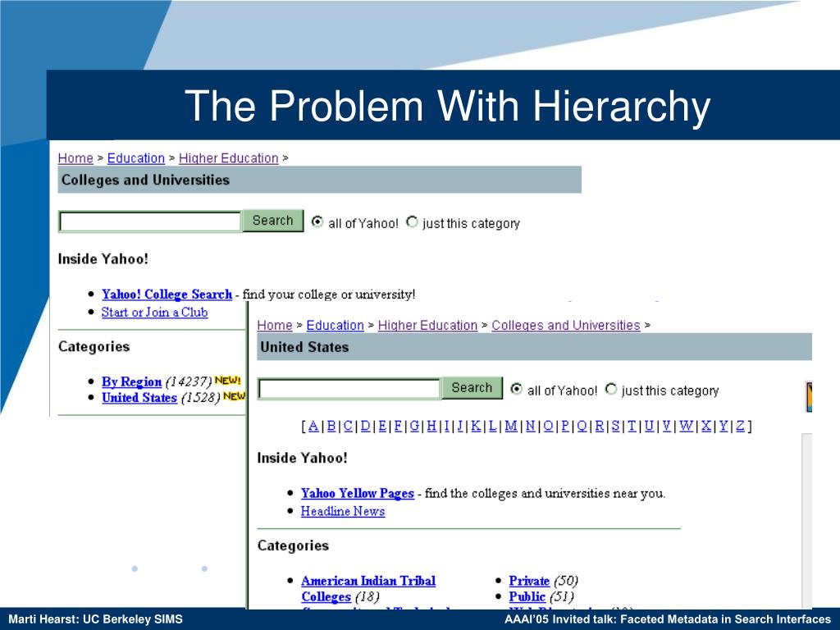The height and width of the screenshot is (630, 840).
Task: Open Education breadcrumb on Colleges and Universities page
Action: (136, 158)
